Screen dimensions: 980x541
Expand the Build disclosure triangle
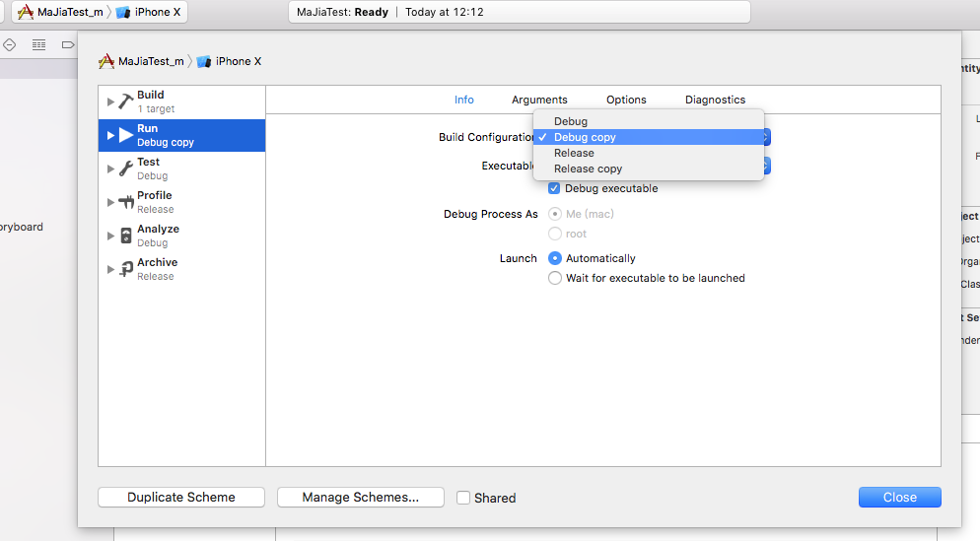coord(110,101)
